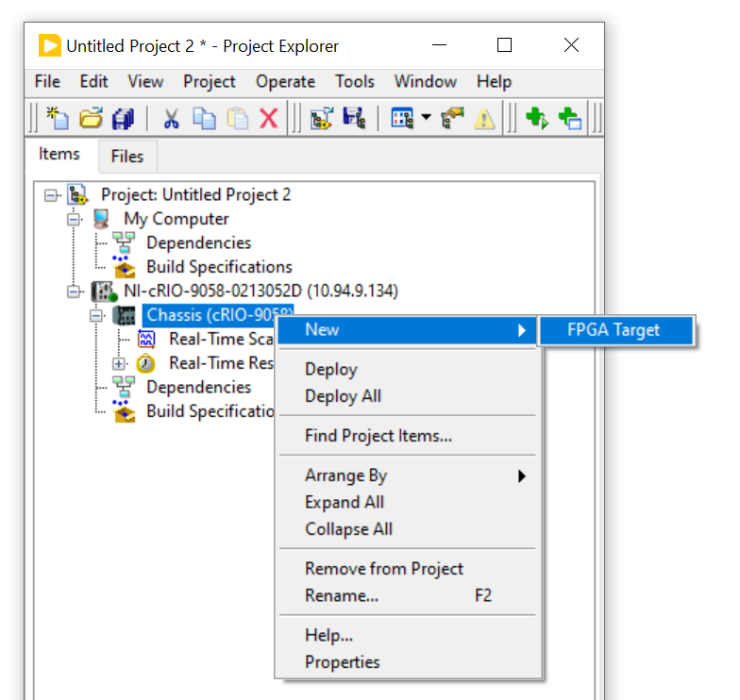Open a project with the folder icon
Image resolution: width=740 pixels, height=700 pixels.
coord(91,118)
